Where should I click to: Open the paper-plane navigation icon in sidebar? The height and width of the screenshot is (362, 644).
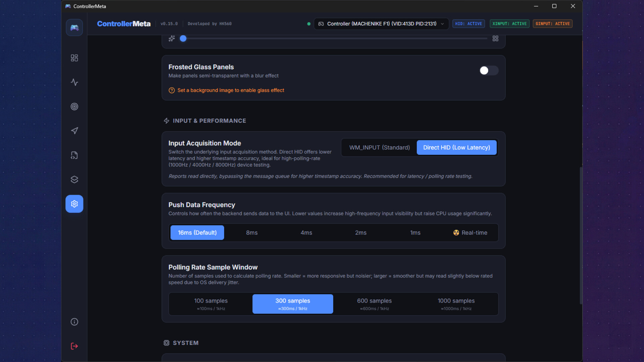coord(74,131)
